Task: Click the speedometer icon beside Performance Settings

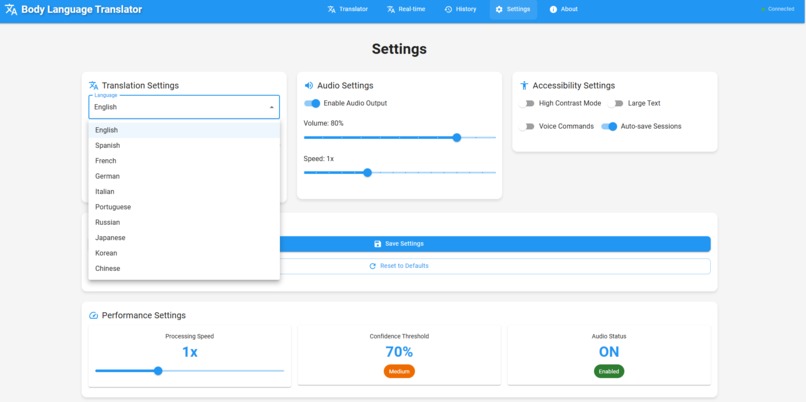Action: point(93,315)
